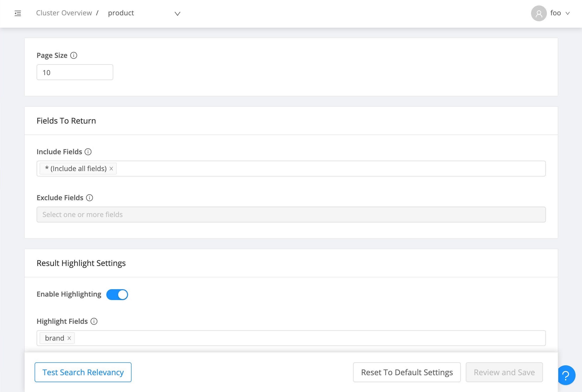582x392 pixels.
Task: Open the Highlight Fields info tooltip
Action: tap(94, 321)
